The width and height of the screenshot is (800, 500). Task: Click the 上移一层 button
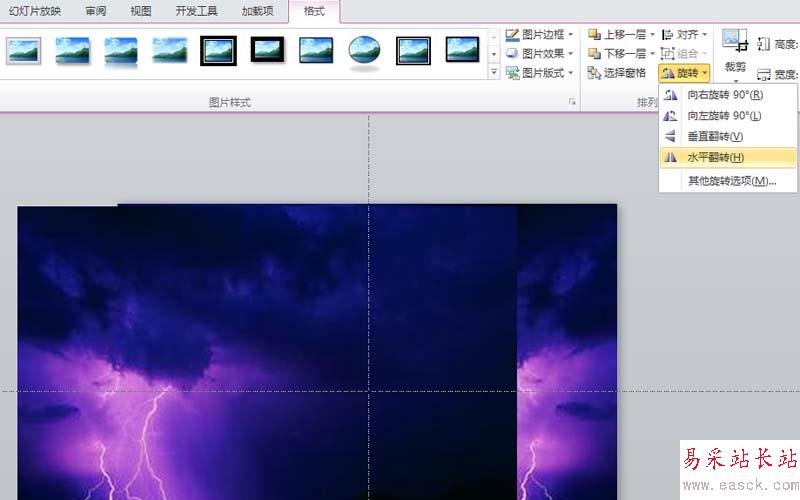[617, 35]
